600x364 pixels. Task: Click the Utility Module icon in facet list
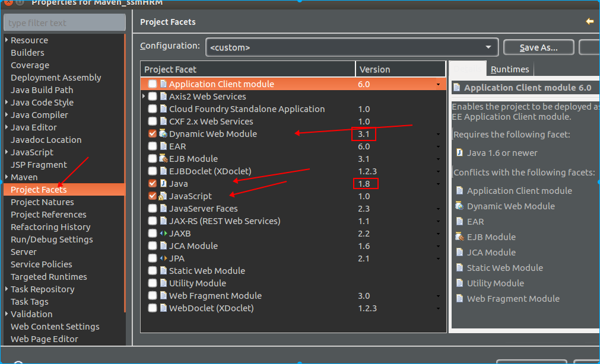click(x=163, y=283)
